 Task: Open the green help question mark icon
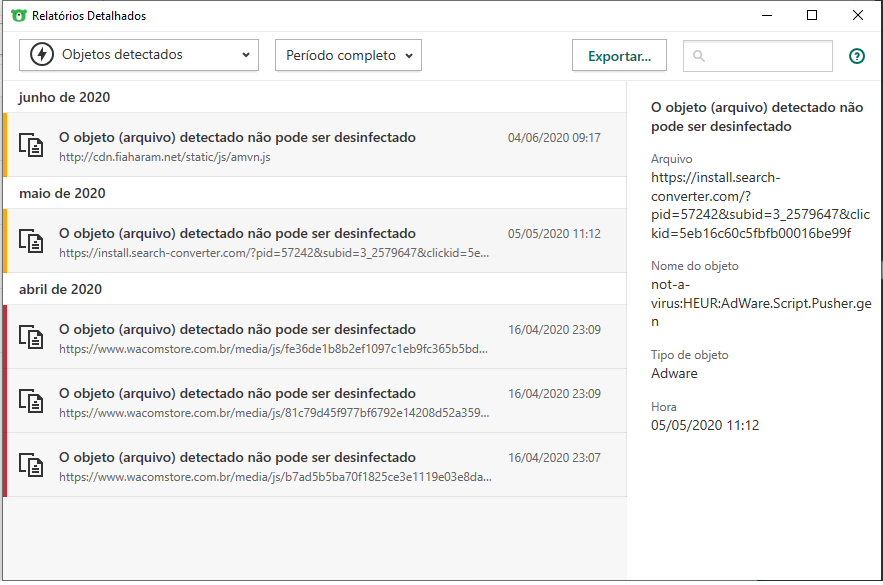[x=856, y=56]
